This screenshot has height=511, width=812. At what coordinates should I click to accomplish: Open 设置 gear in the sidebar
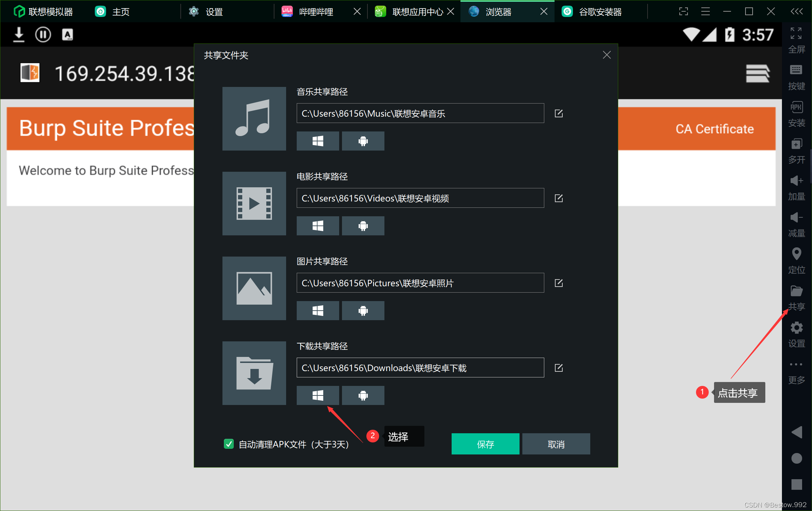click(x=796, y=334)
